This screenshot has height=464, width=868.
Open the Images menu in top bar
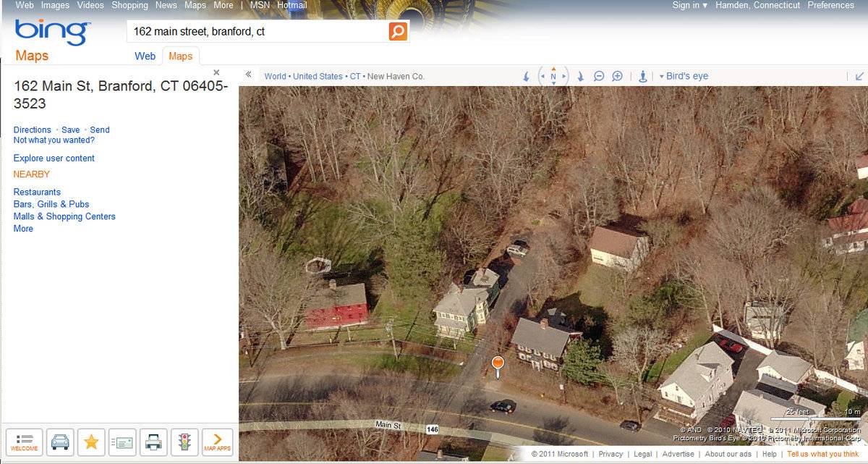(x=55, y=5)
